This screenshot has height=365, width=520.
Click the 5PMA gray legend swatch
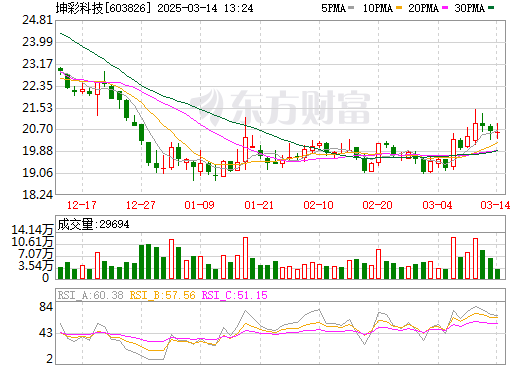(x=351, y=8)
